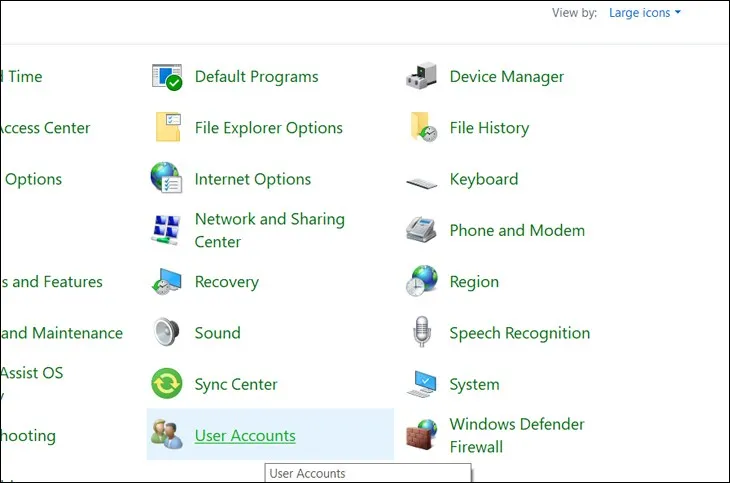Open the View by Large icons dropdown
The height and width of the screenshot is (483, 730).
coord(644,13)
